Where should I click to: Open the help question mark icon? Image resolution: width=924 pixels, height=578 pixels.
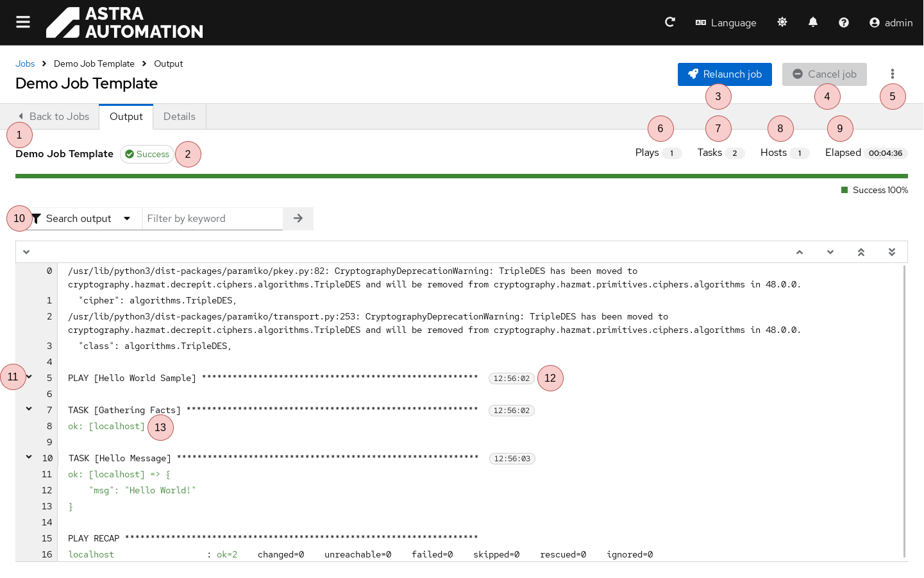click(x=844, y=22)
